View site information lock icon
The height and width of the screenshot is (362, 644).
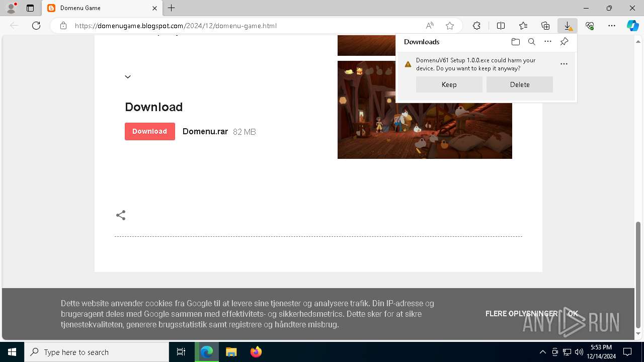click(63, 26)
